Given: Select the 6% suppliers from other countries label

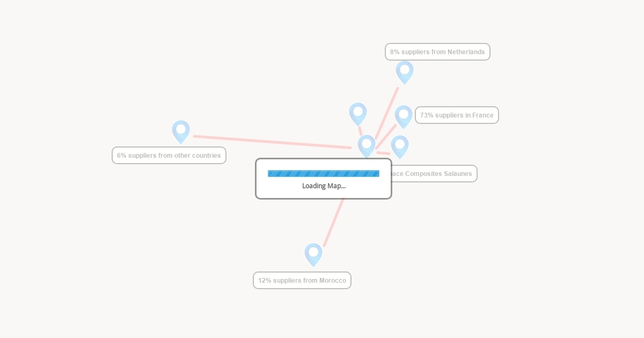Looking at the screenshot, I should (169, 156).
